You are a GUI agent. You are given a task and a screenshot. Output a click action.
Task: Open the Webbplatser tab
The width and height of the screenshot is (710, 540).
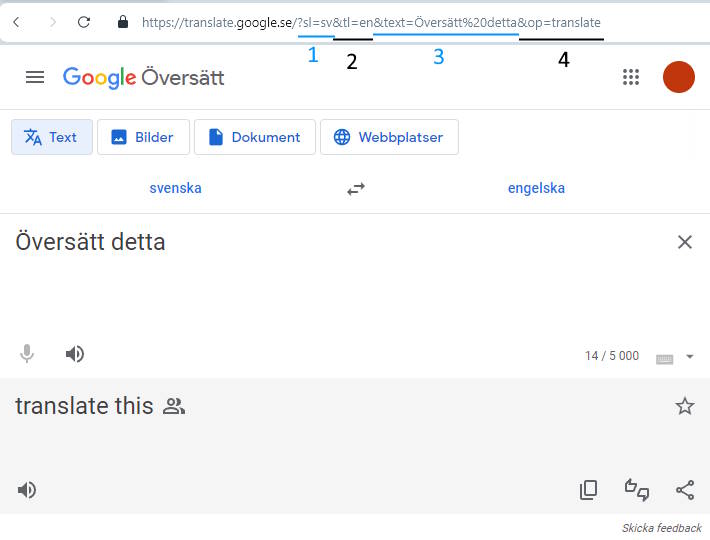pyautogui.click(x=389, y=138)
